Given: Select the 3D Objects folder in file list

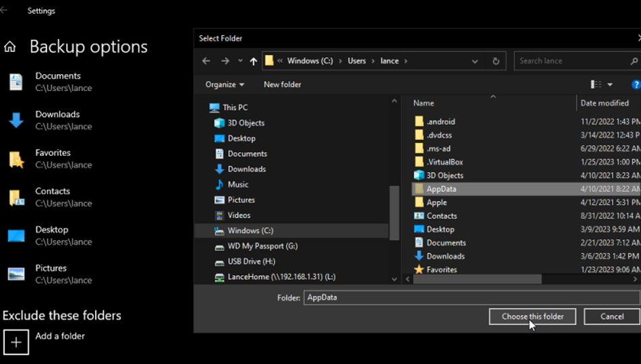Looking at the screenshot, I should point(444,175).
